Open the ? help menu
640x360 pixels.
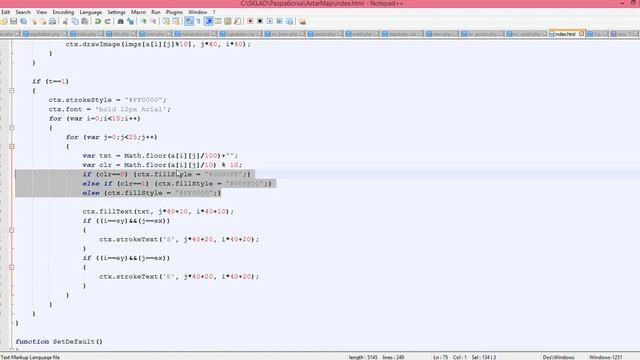(214, 12)
